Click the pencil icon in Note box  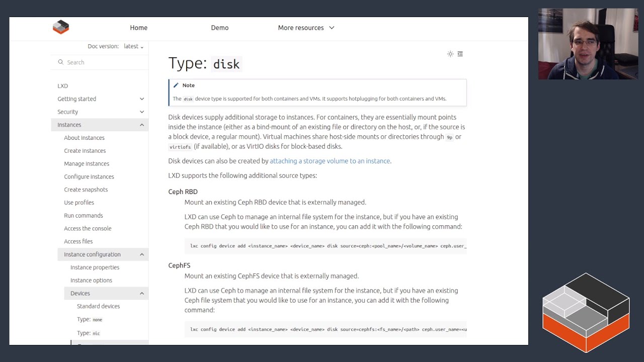point(176,85)
